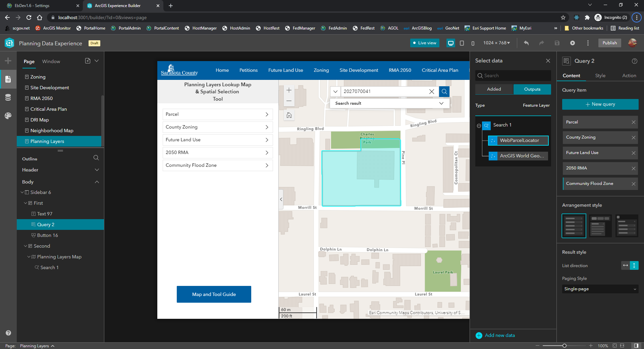Screen dimensions: 644x349
Task: Switch preview to phone layout
Action: (x=473, y=43)
